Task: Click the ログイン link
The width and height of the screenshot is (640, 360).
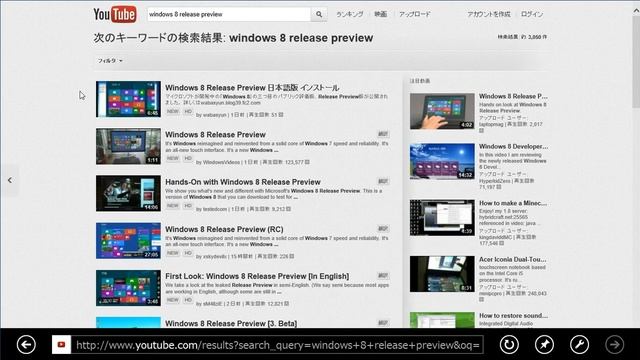Action: pos(532,14)
